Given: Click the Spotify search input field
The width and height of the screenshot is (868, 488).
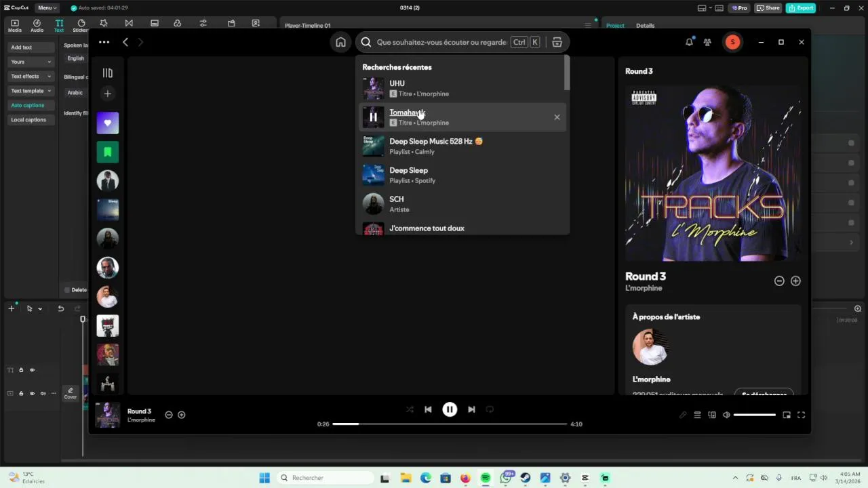Looking at the screenshot, I should [441, 42].
